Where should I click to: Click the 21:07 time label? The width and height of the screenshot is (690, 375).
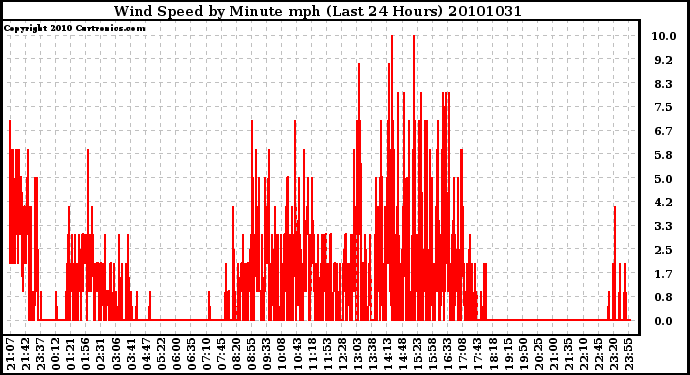(x=11, y=355)
